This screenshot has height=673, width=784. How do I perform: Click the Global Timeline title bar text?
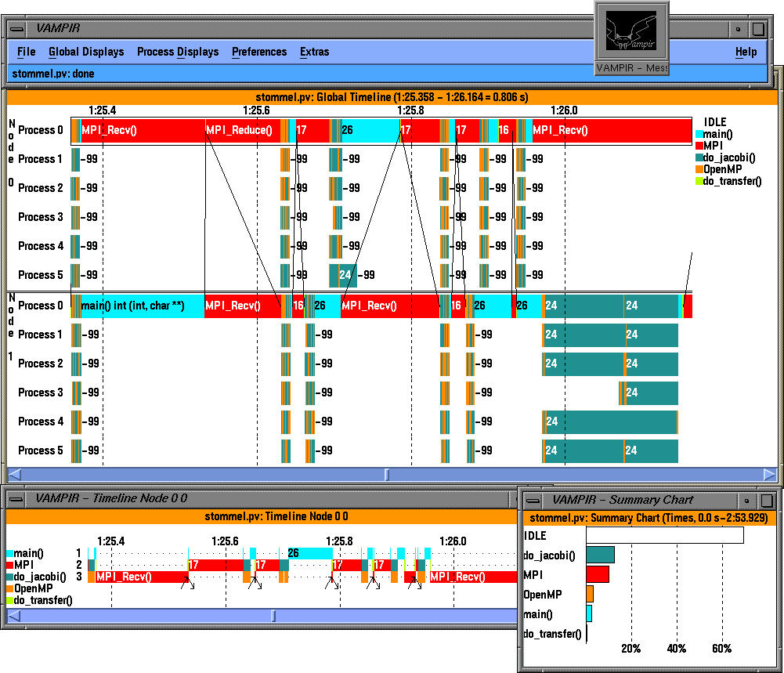click(x=392, y=97)
